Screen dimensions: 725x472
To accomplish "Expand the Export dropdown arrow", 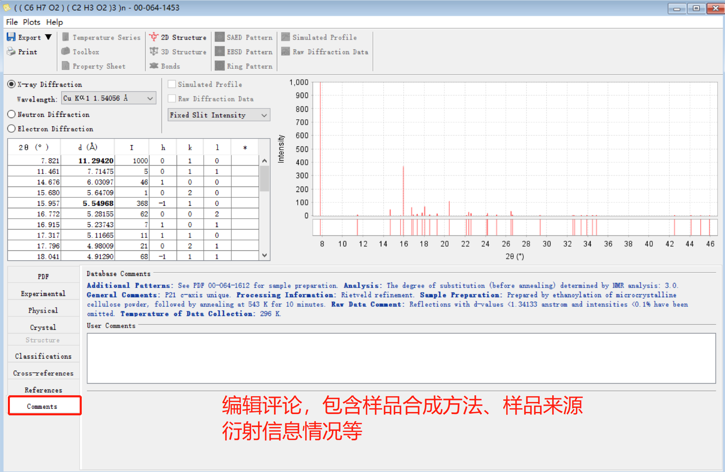I will (x=48, y=38).
